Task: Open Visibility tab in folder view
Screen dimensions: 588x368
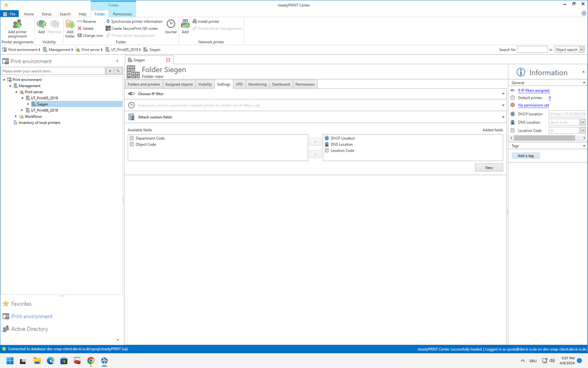Action: tap(205, 84)
